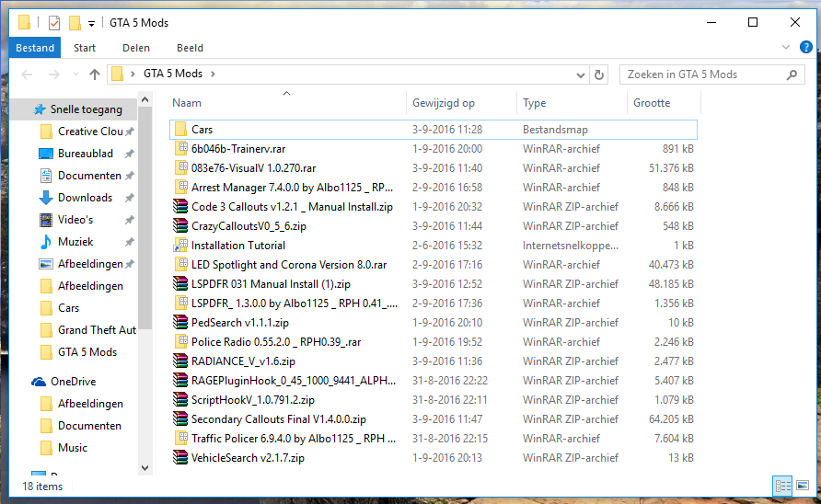Open Video's in the sidebar

(x=75, y=220)
